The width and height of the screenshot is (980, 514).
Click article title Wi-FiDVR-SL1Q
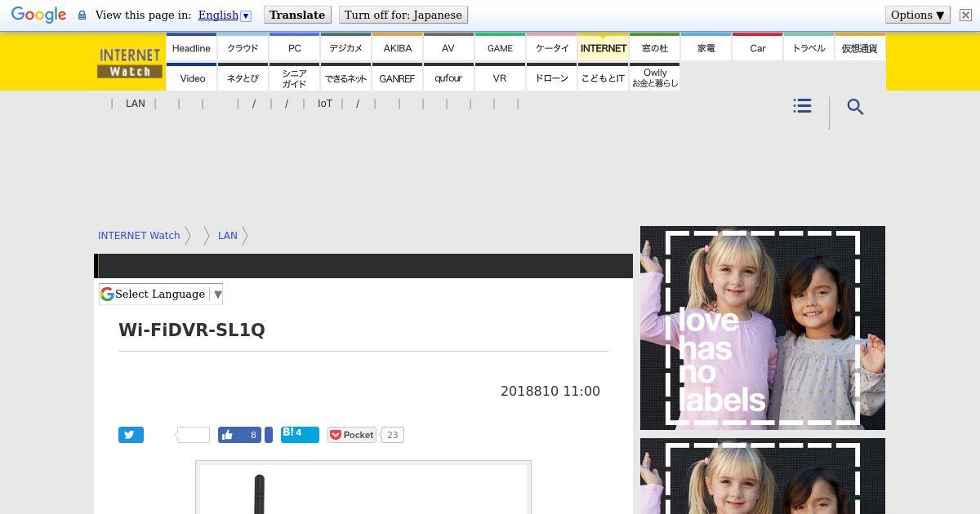192,330
